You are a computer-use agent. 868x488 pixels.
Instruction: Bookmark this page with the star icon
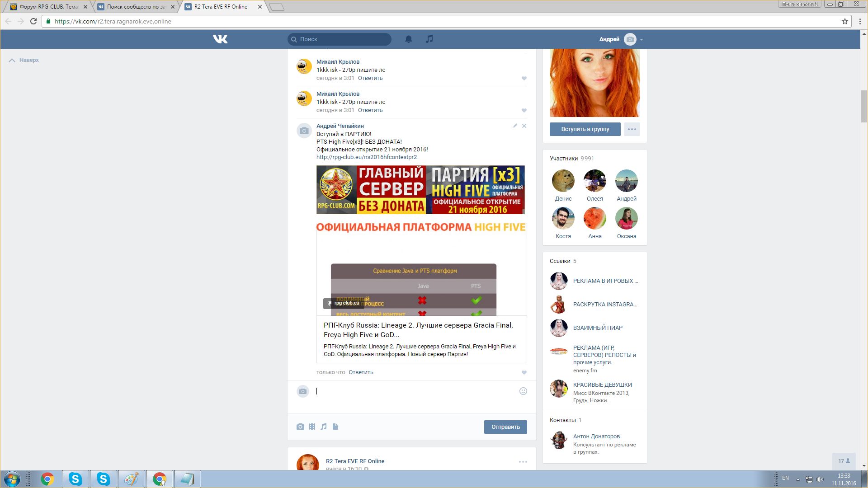[x=844, y=21]
